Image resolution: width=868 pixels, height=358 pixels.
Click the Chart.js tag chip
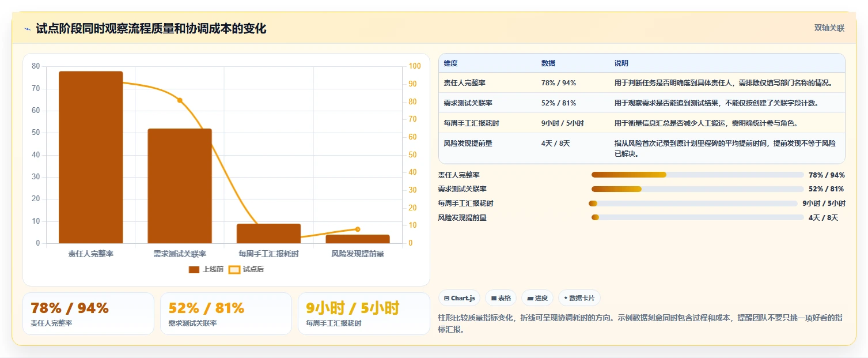[459, 298]
